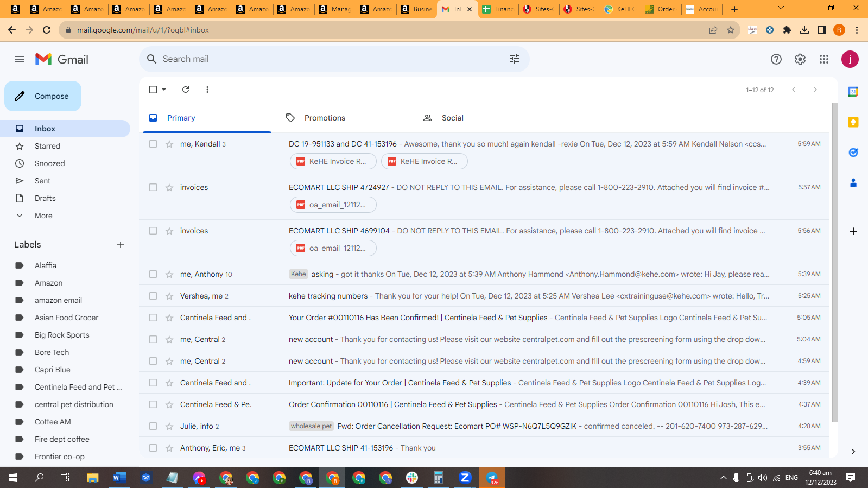
Task: Open Google Keep side panel
Action: (853, 122)
